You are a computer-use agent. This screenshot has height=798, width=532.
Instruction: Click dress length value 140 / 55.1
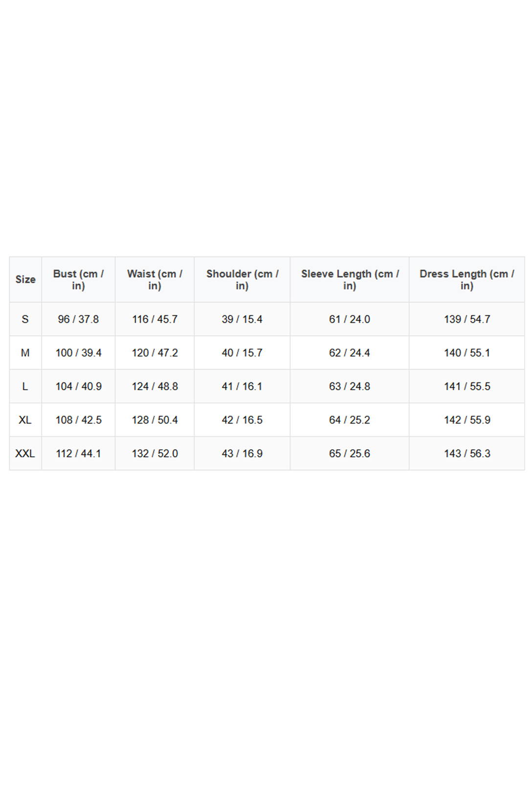click(x=467, y=353)
